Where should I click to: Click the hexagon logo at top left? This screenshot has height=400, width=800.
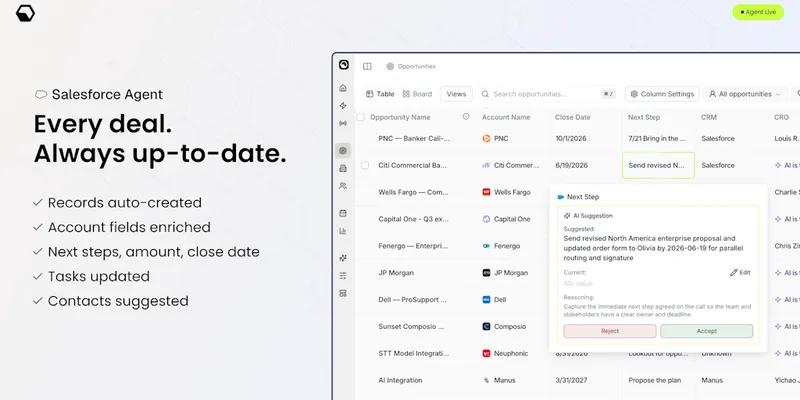(x=25, y=13)
